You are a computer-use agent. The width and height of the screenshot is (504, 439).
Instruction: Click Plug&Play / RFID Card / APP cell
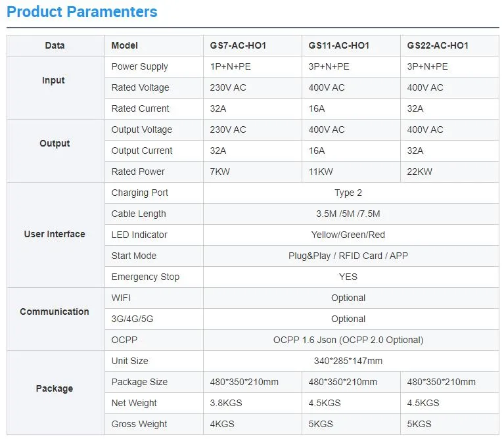point(348,256)
